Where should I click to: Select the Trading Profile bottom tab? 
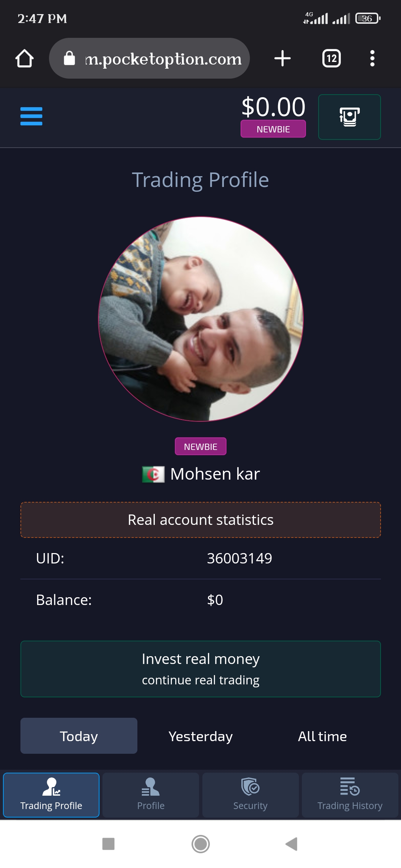(x=51, y=795)
